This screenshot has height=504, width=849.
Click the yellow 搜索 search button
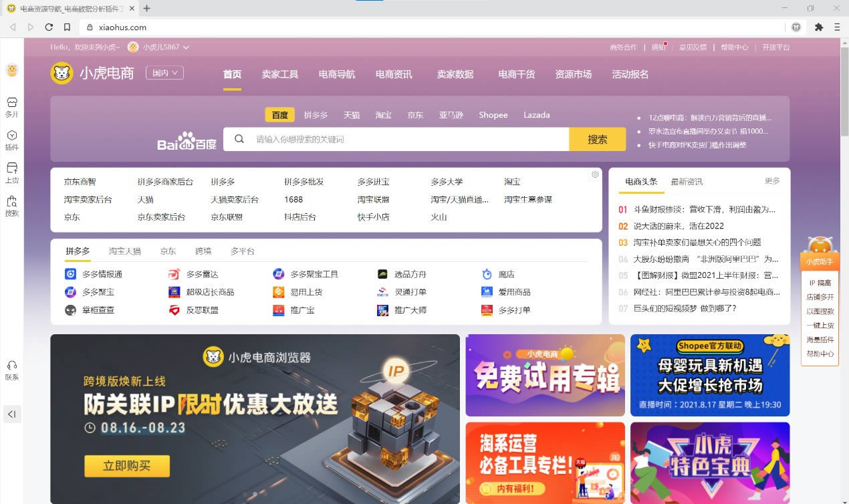click(597, 140)
